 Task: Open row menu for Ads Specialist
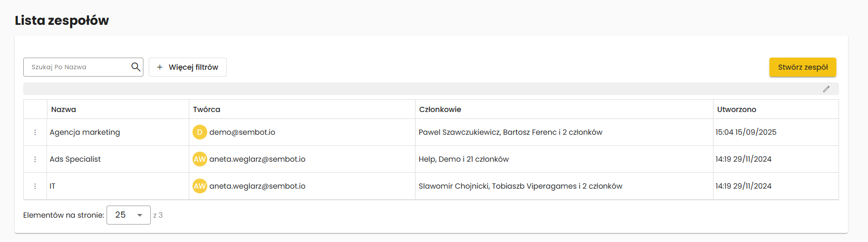pos(35,160)
